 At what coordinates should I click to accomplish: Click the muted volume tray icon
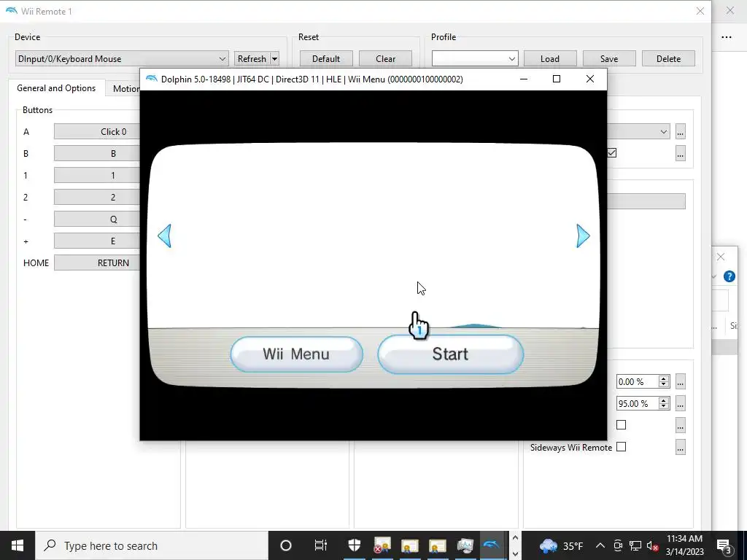click(x=653, y=545)
